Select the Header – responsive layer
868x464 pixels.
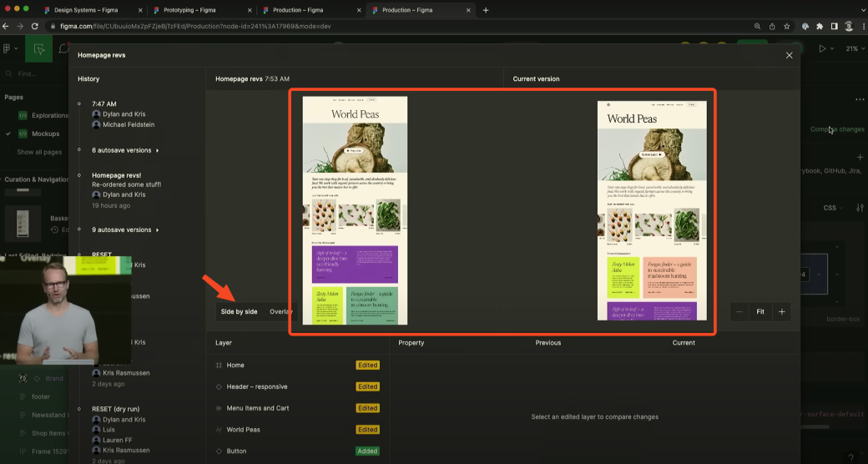[x=297, y=386]
